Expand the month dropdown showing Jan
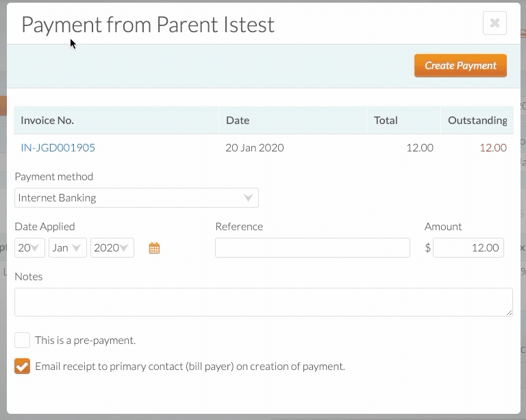 [x=67, y=248]
